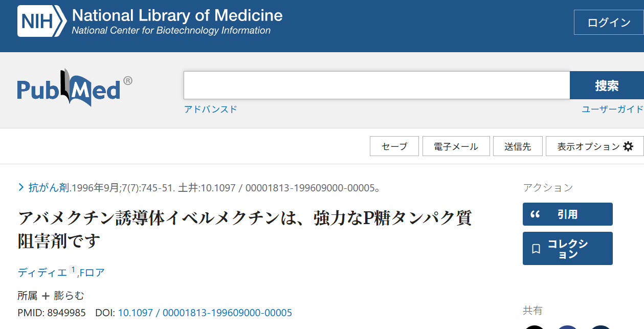Click the plus icon next to 所属

pos(46,296)
